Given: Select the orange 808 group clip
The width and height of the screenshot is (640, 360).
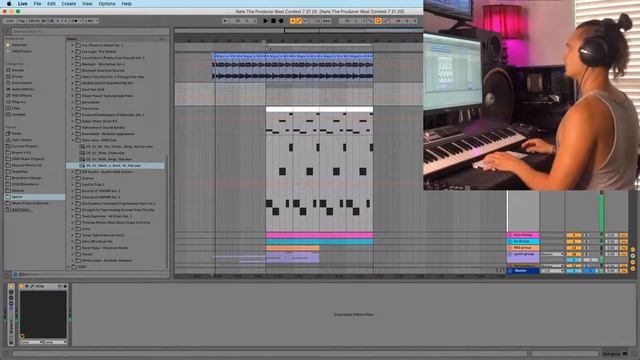Looking at the screenshot, I should 293,248.
